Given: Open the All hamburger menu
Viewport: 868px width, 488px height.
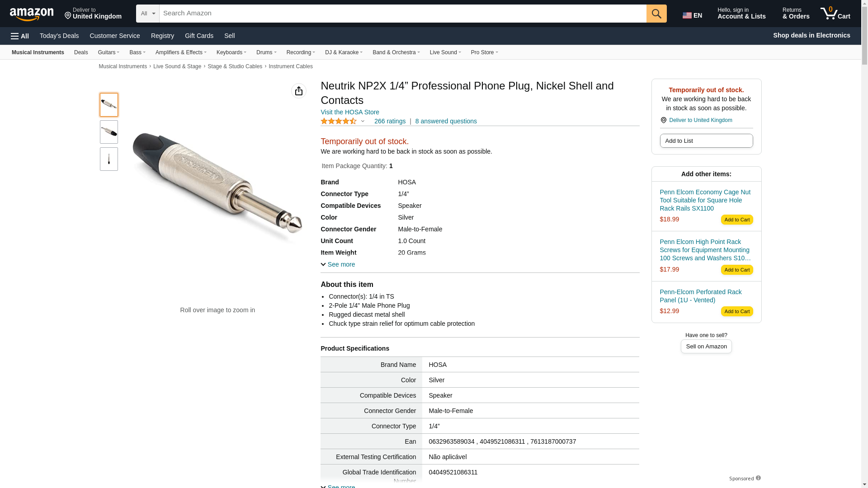Looking at the screenshot, I should tap(20, 36).
